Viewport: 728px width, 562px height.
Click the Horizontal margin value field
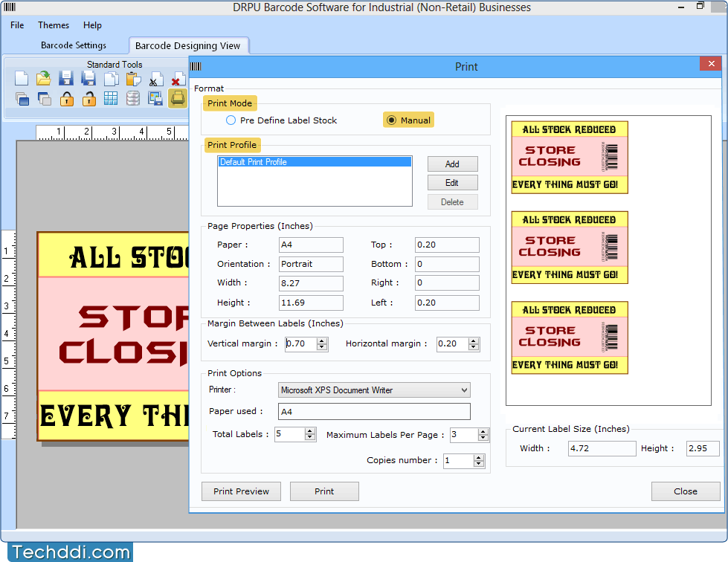coord(453,344)
